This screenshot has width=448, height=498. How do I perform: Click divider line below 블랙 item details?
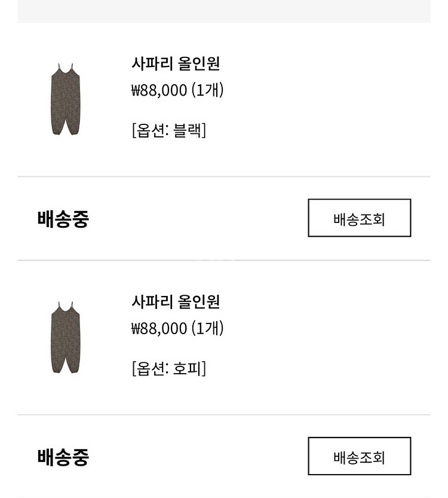pyautogui.click(x=224, y=176)
